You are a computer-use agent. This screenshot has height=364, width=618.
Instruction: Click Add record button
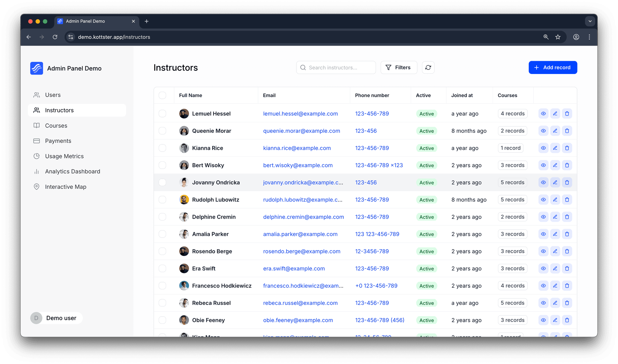click(553, 68)
